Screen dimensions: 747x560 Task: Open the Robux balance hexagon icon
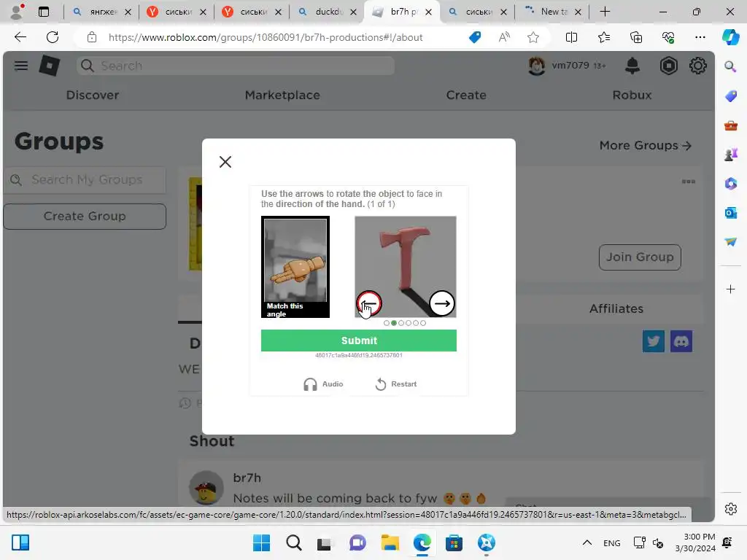pyautogui.click(x=668, y=66)
